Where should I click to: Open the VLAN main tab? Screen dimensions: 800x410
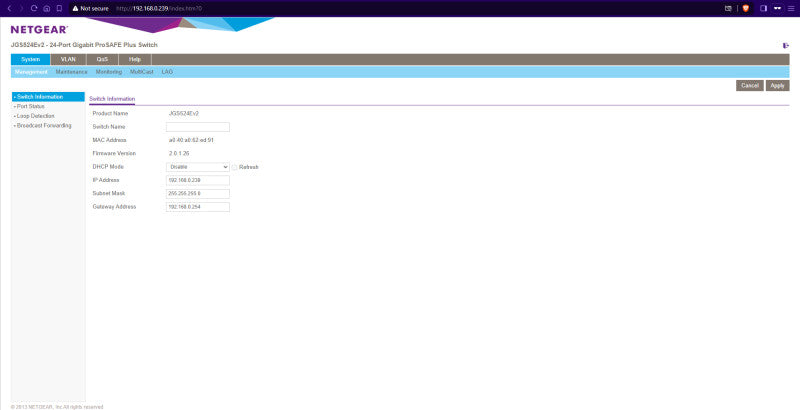tap(68, 59)
